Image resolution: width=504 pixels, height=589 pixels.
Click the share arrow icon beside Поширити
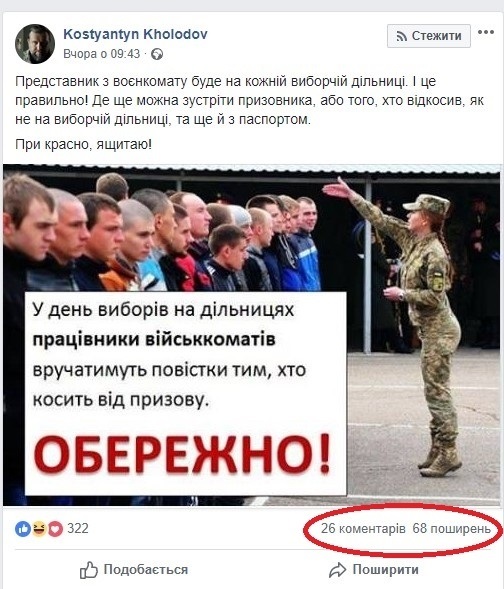click(x=337, y=570)
